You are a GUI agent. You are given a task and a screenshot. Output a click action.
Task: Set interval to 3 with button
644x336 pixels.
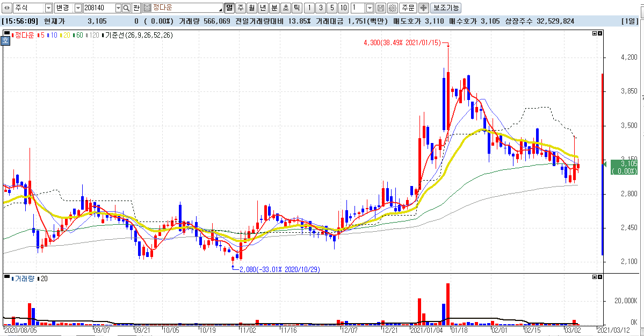(x=321, y=8)
